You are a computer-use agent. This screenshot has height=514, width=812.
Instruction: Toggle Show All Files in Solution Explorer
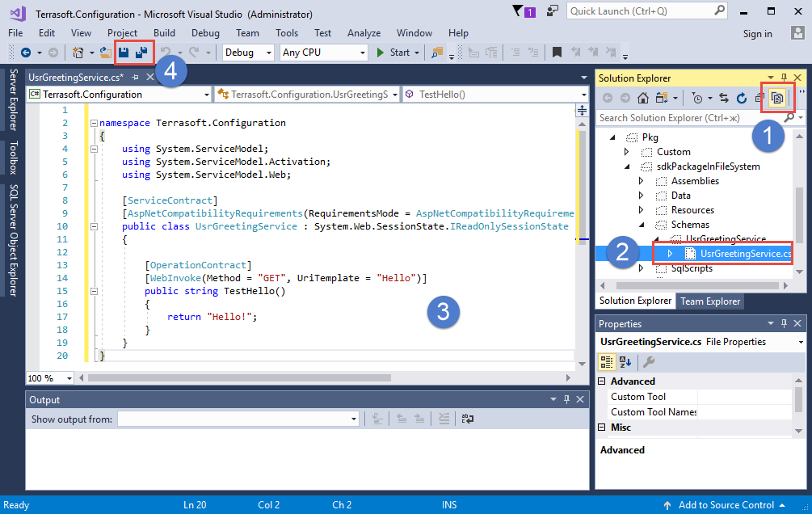pyautogui.click(x=776, y=98)
